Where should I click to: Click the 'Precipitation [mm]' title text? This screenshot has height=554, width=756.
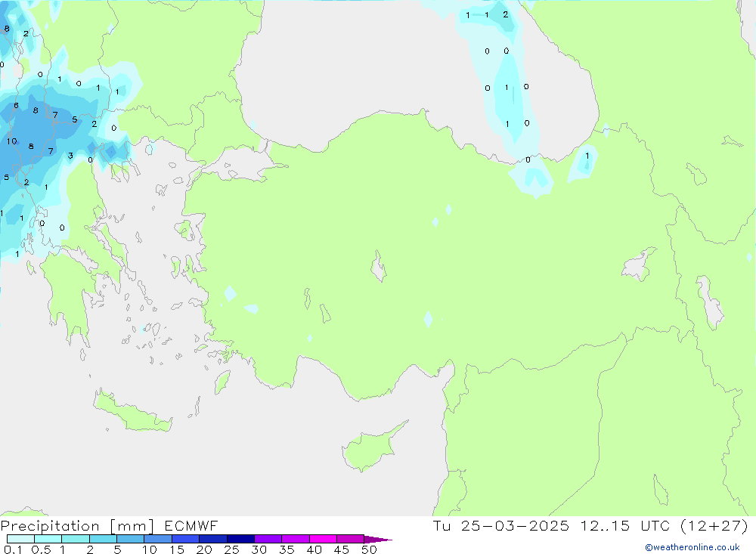(77, 526)
